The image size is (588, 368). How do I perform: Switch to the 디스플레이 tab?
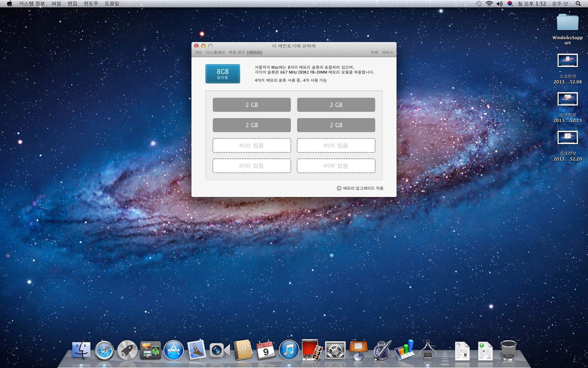point(215,53)
